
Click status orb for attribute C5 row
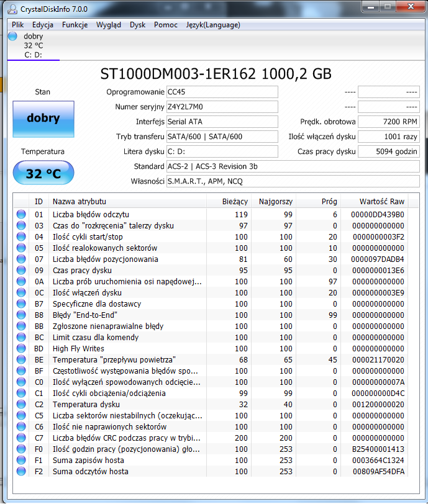pos(21,415)
